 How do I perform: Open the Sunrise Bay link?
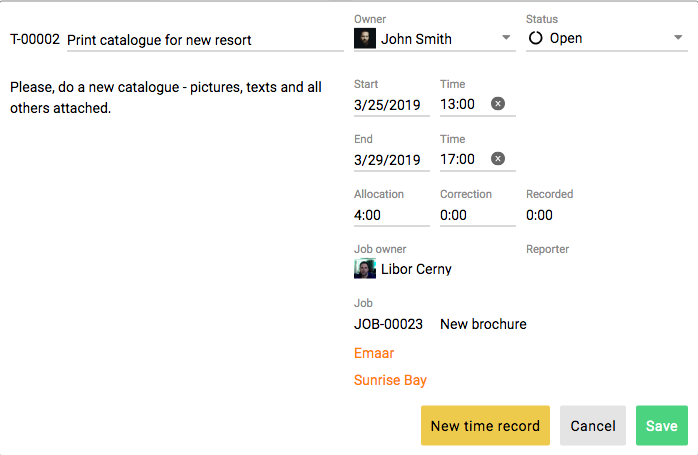click(x=390, y=380)
